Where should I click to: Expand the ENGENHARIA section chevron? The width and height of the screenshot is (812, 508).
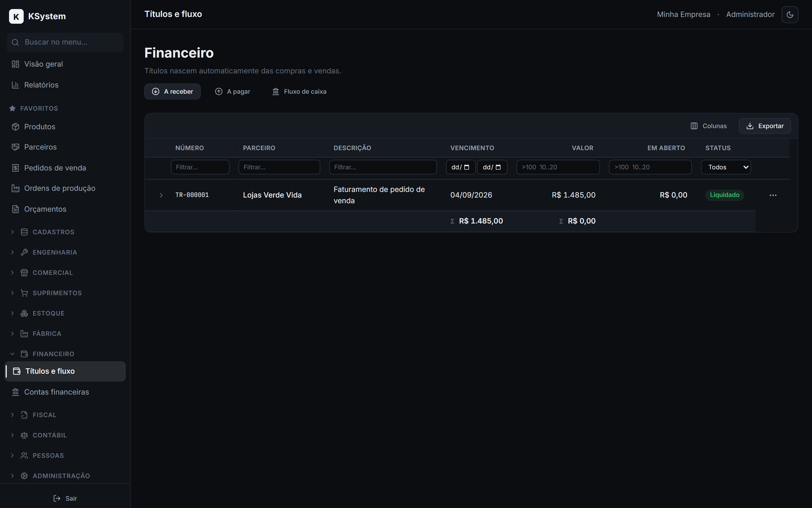(x=12, y=252)
